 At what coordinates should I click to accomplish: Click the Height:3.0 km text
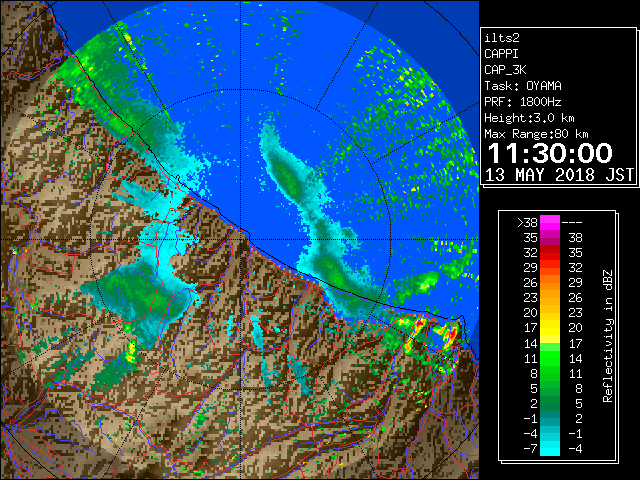(529, 118)
